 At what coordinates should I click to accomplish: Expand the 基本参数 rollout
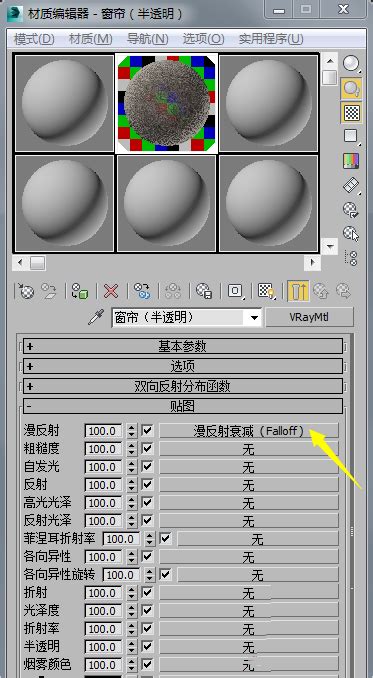tap(183, 346)
